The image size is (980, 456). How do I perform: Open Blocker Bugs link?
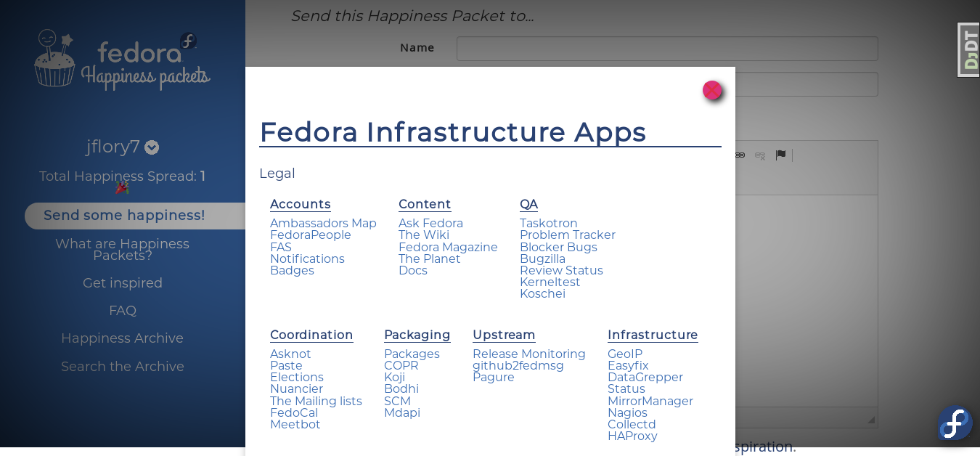point(558,248)
